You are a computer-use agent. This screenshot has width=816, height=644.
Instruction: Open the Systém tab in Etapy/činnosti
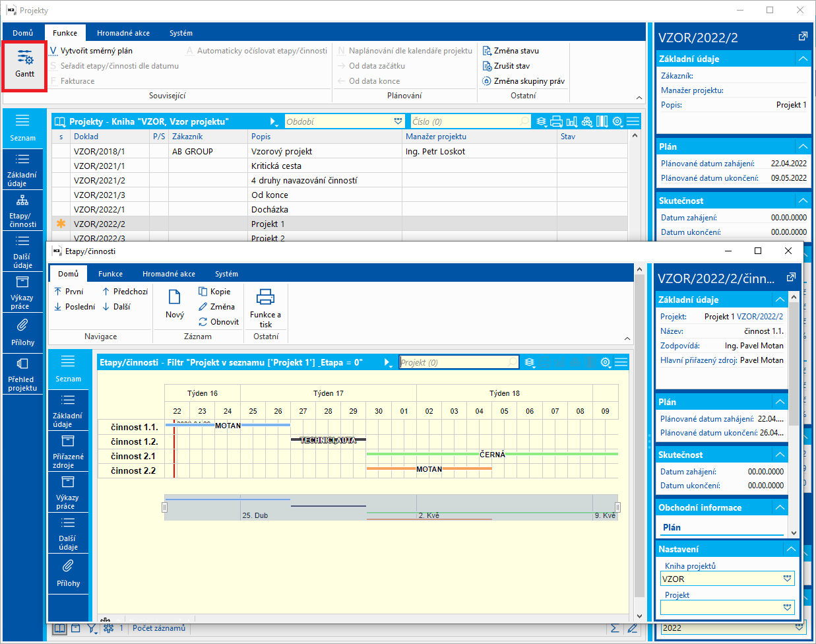coord(226,274)
